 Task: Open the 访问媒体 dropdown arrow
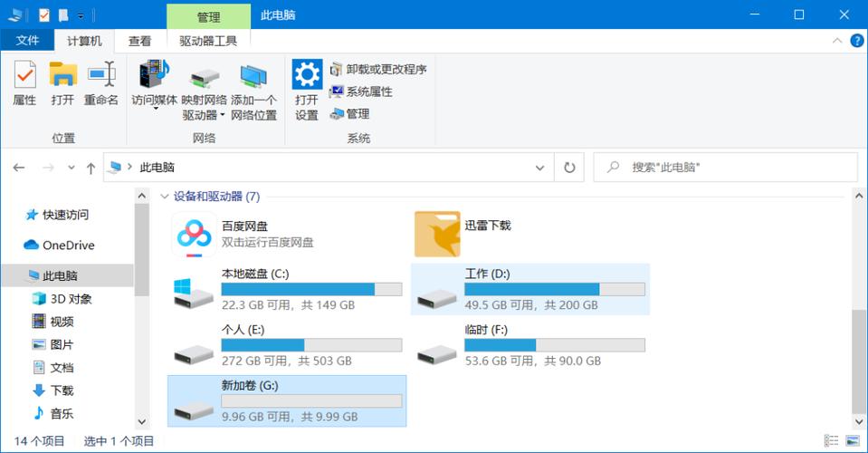156,109
